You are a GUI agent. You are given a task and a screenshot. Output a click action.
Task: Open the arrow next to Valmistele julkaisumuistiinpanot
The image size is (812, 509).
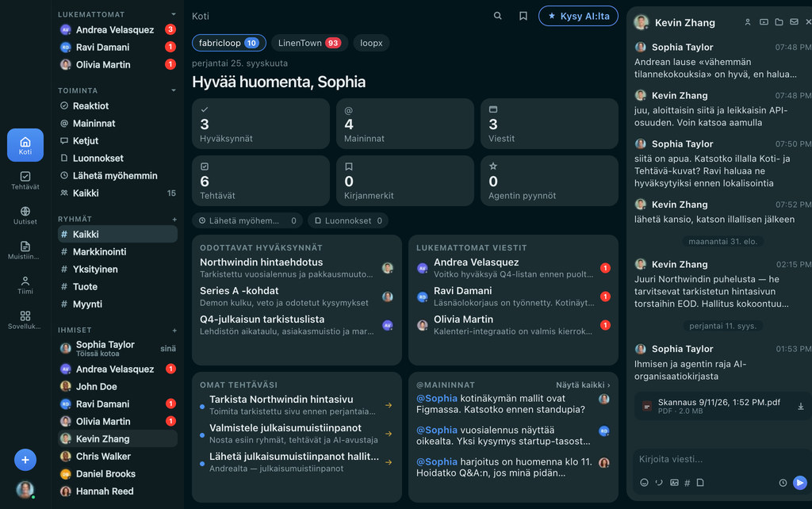point(389,434)
